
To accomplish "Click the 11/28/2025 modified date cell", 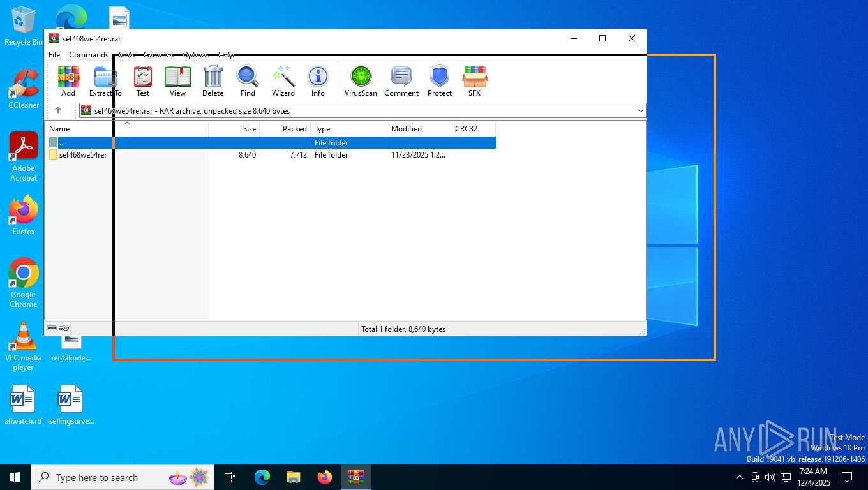I will point(419,155).
